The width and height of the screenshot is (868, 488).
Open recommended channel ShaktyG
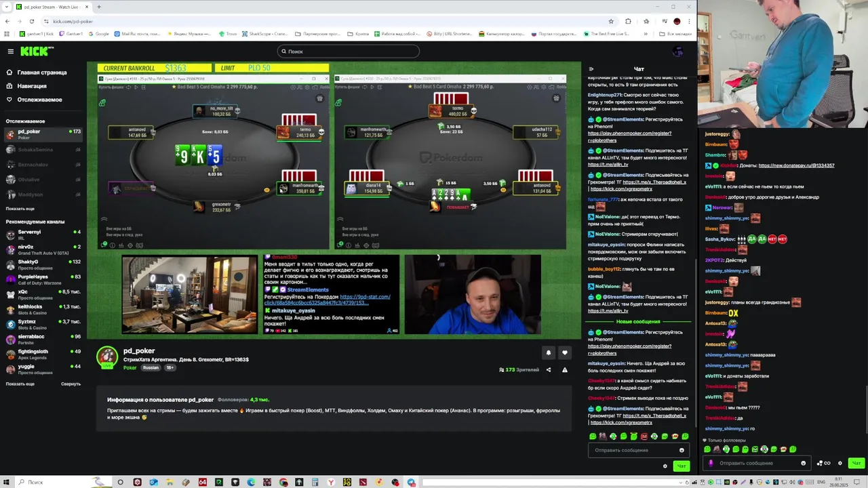tap(43, 264)
